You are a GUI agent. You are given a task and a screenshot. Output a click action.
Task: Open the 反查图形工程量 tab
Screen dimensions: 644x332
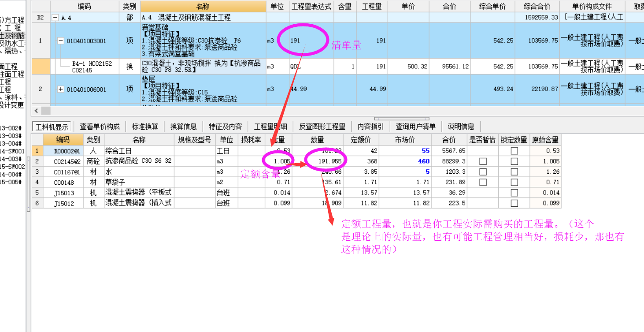tap(322, 127)
